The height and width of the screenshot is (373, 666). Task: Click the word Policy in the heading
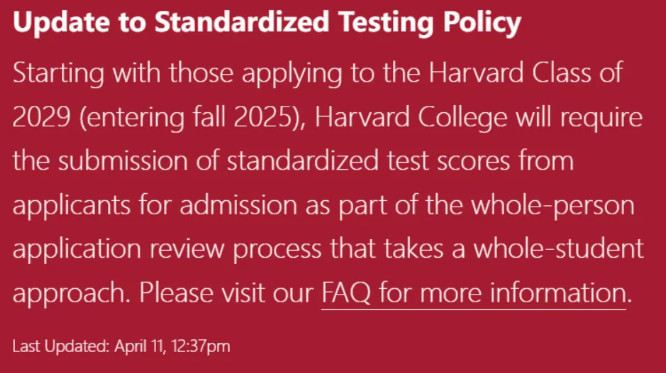(482, 23)
